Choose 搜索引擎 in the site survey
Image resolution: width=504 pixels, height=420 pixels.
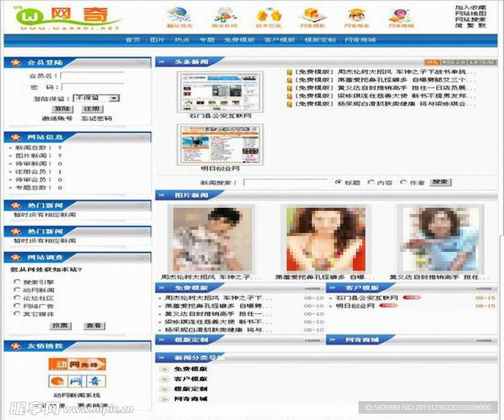(17, 282)
